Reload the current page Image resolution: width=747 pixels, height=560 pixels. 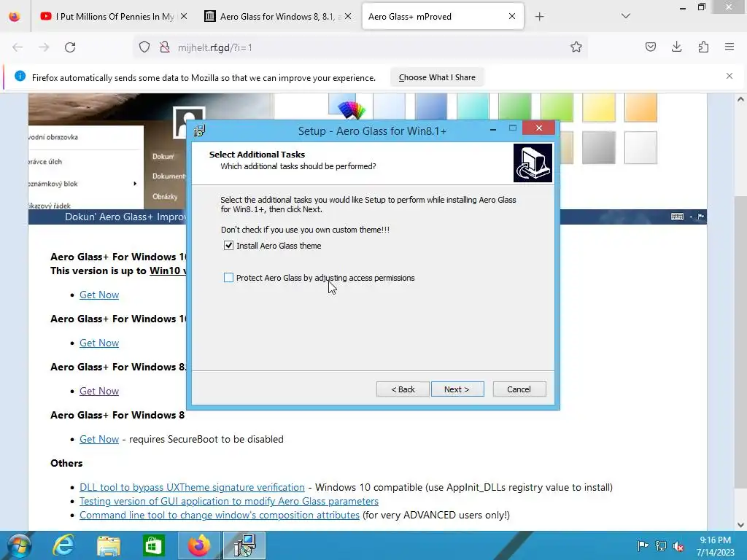tap(70, 47)
